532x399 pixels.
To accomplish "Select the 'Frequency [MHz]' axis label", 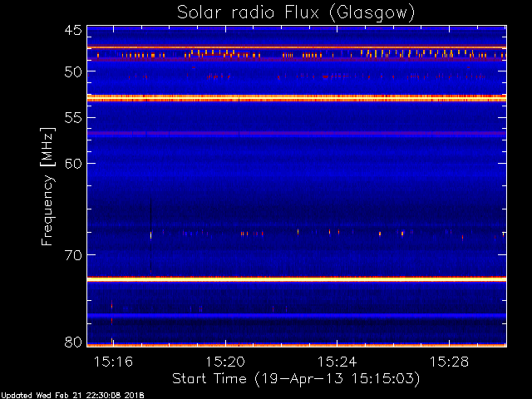I will (47, 186).
